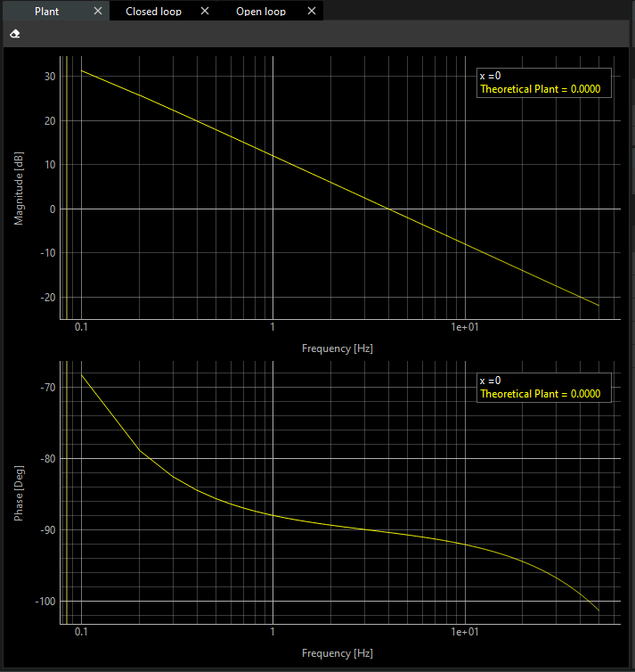
Task: Click the 1e+01 tick on magnitude x-axis
Action: tap(465, 328)
